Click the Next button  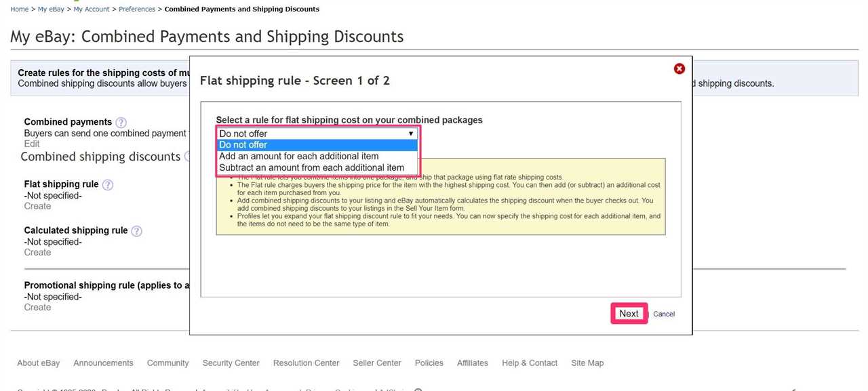[629, 313]
